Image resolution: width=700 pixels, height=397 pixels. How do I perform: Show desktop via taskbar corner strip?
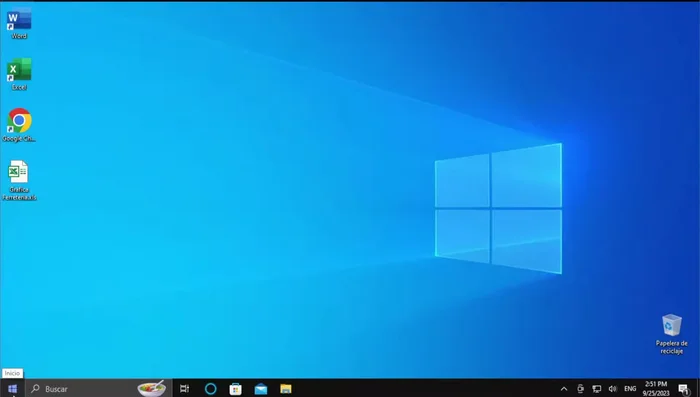(x=698, y=389)
